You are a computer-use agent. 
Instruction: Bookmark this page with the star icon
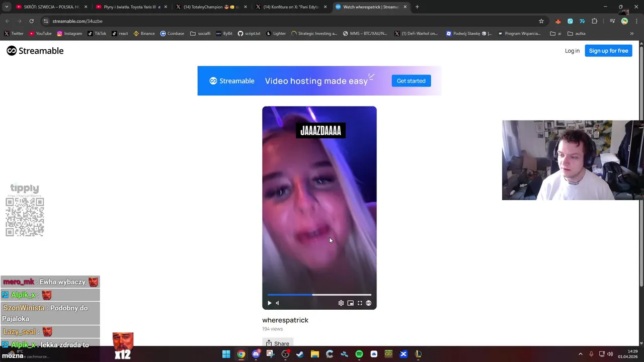[x=541, y=21]
